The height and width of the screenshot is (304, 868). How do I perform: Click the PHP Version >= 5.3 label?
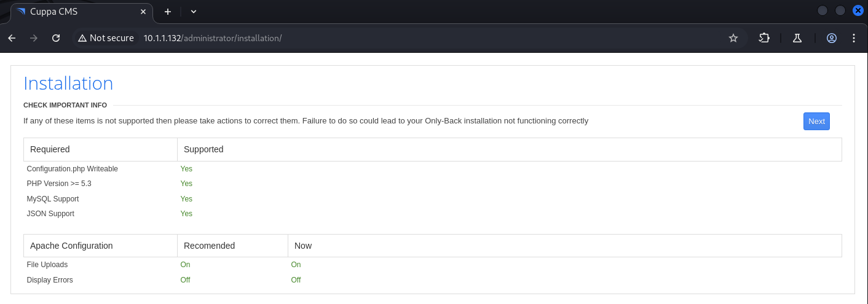(x=59, y=184)
